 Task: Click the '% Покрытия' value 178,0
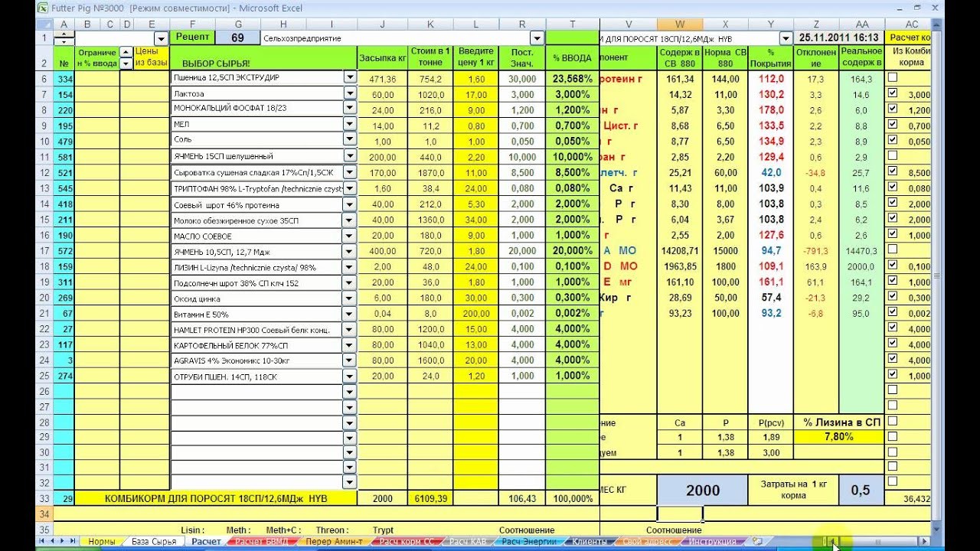771,109
